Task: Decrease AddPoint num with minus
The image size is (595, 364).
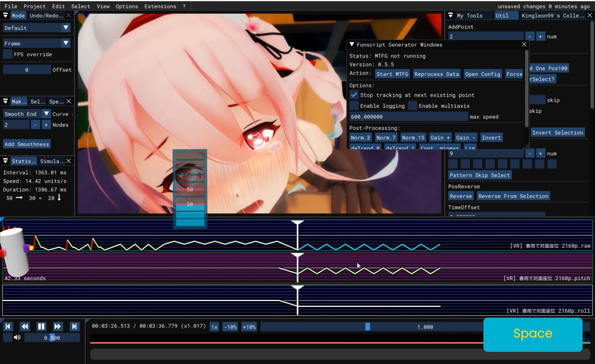Action: (530, 36)
